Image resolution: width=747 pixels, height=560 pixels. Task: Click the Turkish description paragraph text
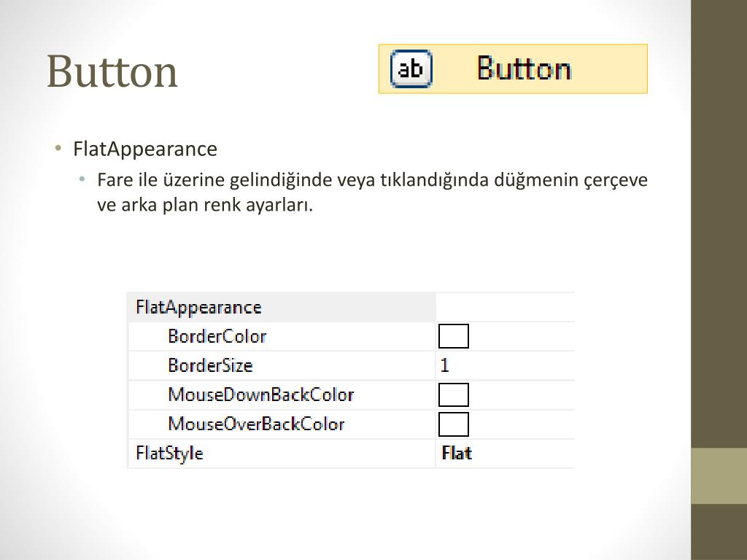click(x=372, y=192)
